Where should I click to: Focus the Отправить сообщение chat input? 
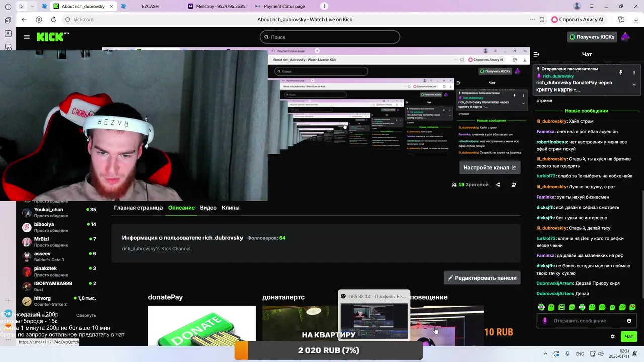(x=587, y=321)
